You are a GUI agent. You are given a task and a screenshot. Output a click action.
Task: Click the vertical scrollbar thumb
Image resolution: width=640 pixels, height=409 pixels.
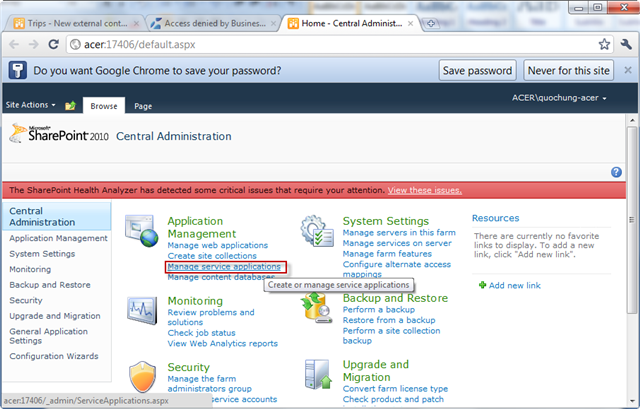pyautogui.click(x=632, y=220)
